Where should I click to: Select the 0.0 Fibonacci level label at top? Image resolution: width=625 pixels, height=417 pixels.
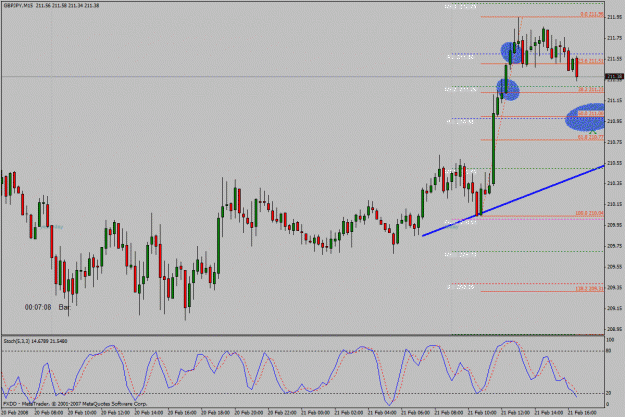[x=592, y=14]
